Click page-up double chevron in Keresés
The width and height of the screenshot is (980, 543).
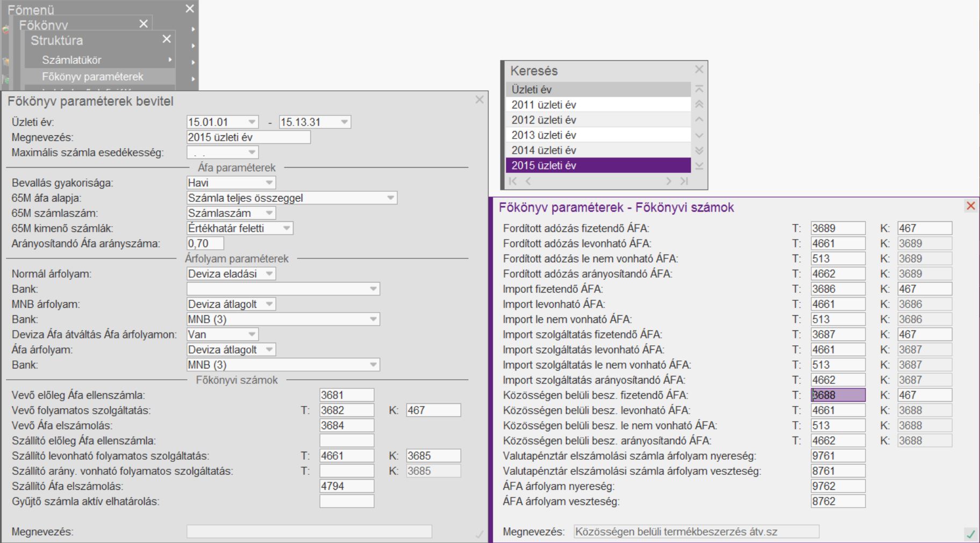pyautogui.click(x=699, y=105)
